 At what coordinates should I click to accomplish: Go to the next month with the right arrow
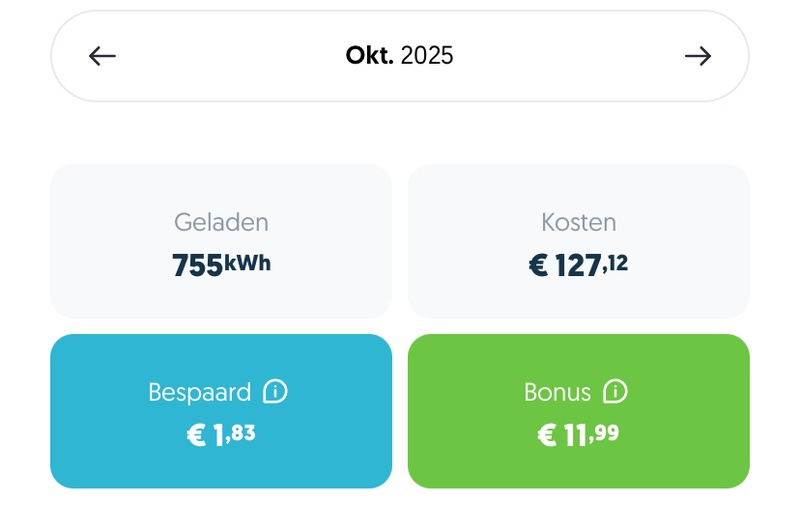point(698,56)
